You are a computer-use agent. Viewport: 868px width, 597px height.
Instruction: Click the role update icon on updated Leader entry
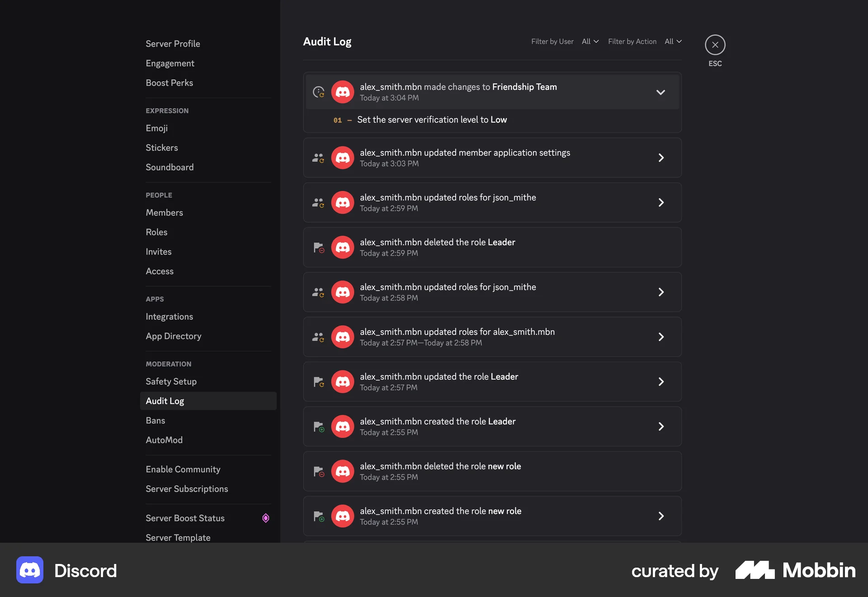pos(318,381)
